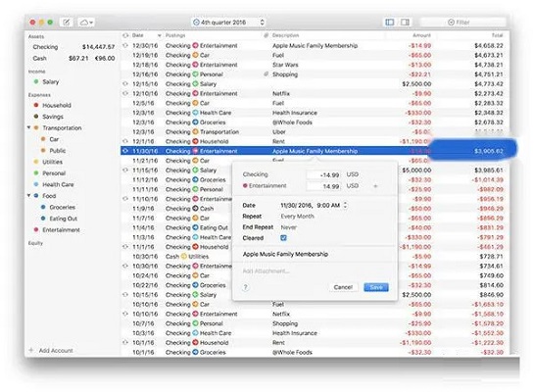Screen dimensions: 534x392
Task: Click the Amount column header
Action: 421,35
